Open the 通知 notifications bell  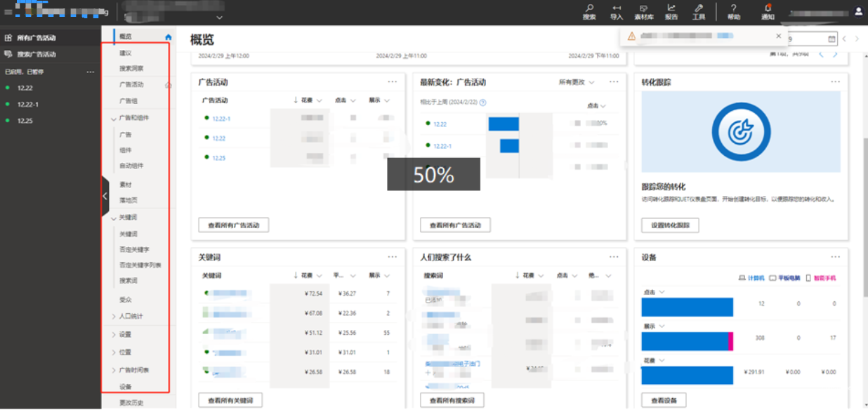pos(768,8)
